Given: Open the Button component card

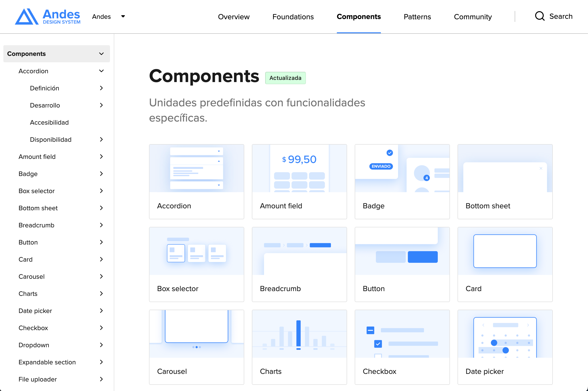Looking at the screenshot, I should (x=402, y=264).
